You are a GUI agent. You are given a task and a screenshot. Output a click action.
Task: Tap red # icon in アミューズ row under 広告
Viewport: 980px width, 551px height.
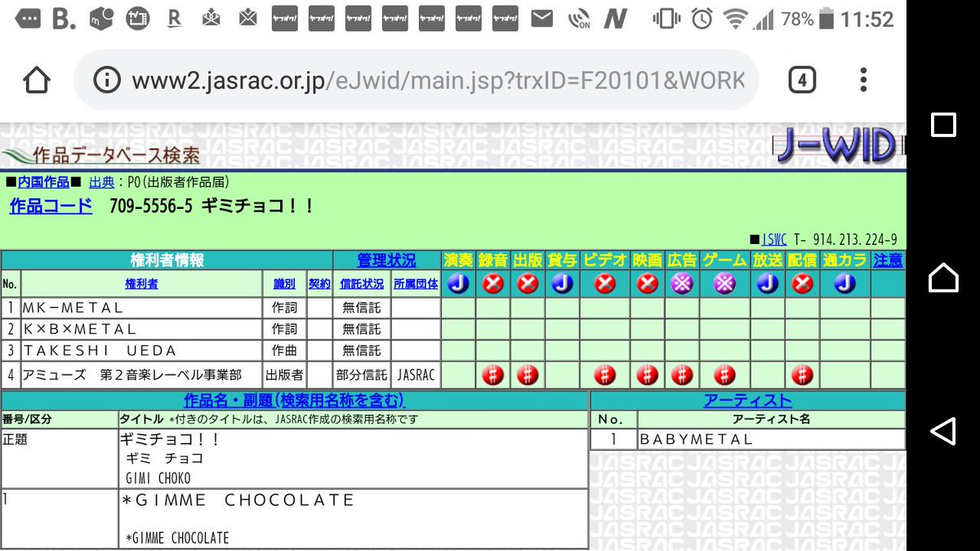point(682,375)
